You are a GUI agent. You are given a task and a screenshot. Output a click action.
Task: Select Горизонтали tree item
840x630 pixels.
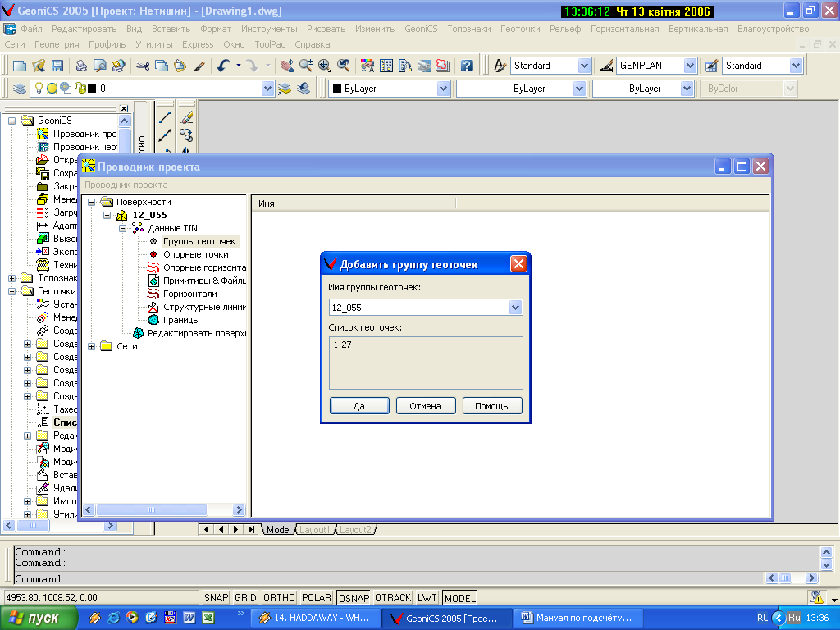(190, 294)
